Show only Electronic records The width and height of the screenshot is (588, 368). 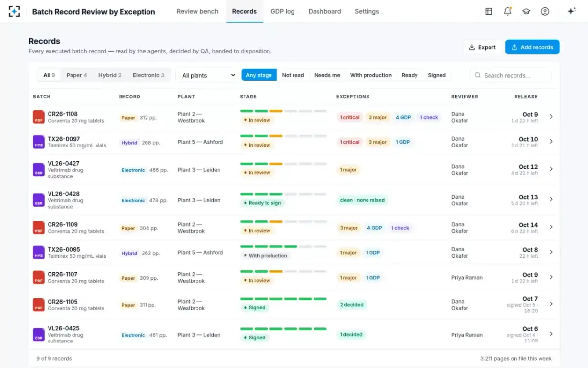[x=148, y=75]
